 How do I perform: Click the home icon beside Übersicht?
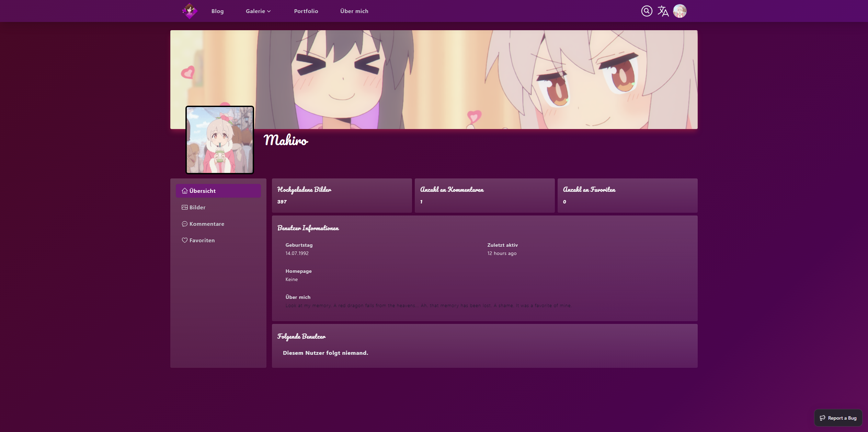coord(184,191)
